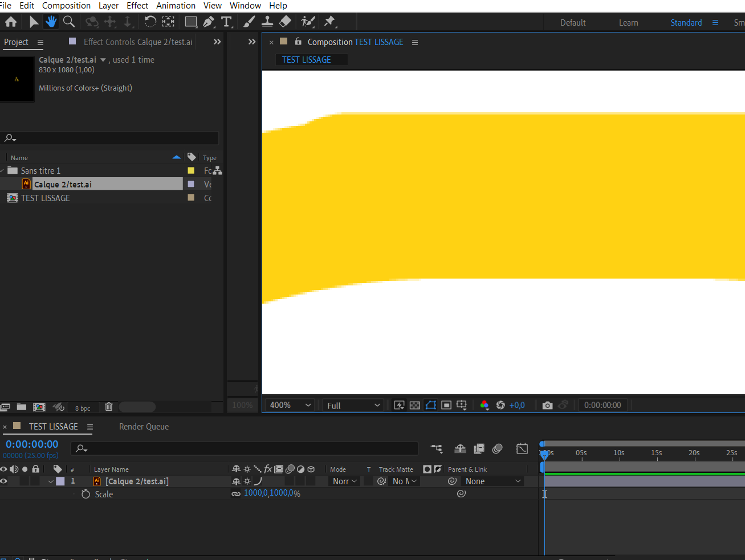Toggle constrain proportions link for Scale
745x560 pixels.
pyautogui.click(x=235, y=494)
